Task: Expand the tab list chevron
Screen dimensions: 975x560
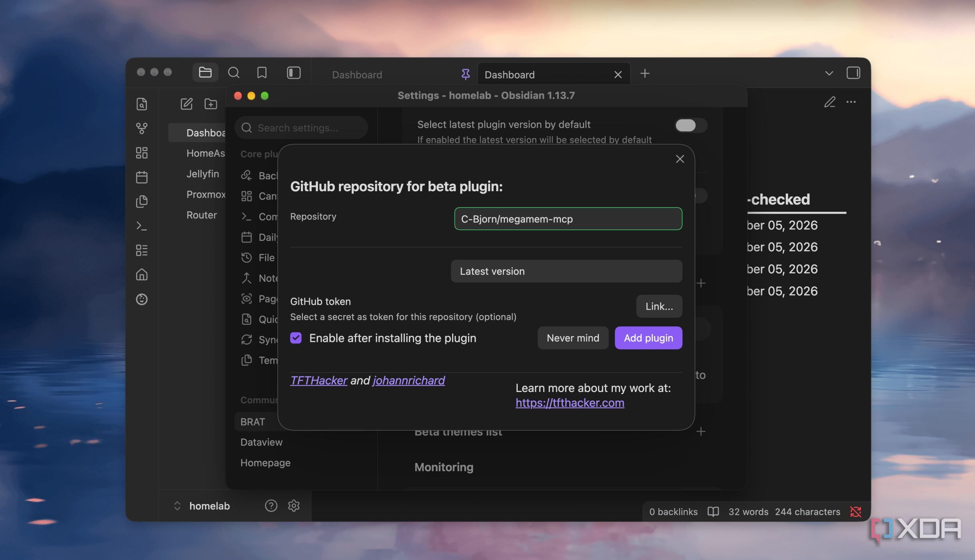Action: point(829,73)
